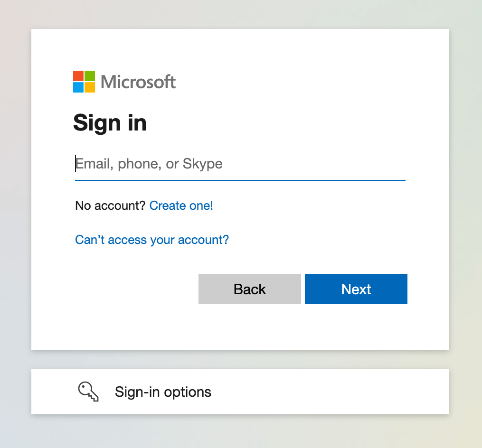
Task: Click the blinking text cursor in email field
Action: (76, 163)
